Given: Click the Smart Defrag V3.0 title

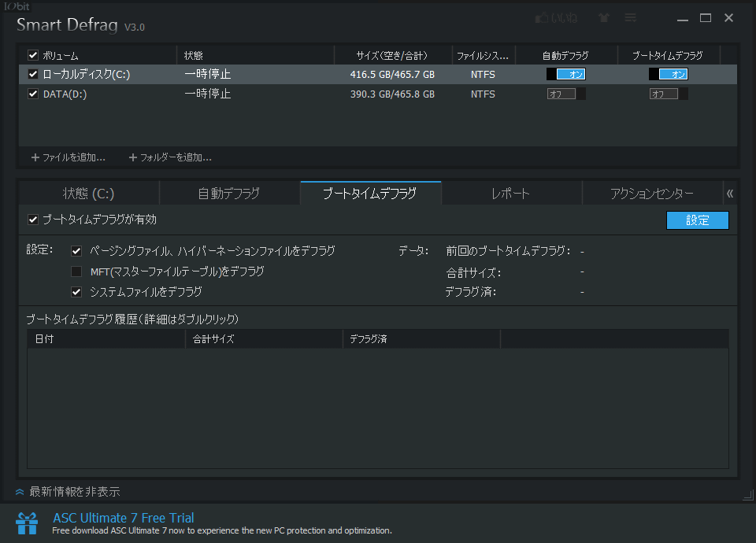Looking at the screenshot, I should pyautogui.click(x=80, y=25).
